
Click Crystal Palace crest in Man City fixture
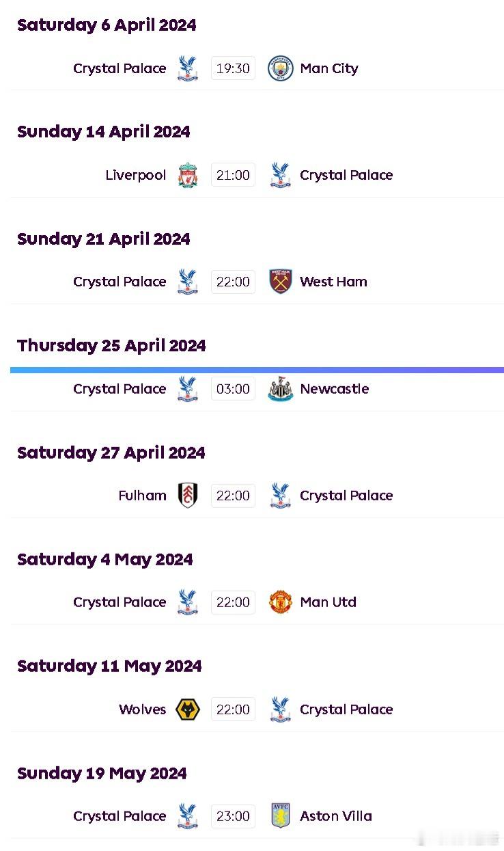tap(188, 68)
